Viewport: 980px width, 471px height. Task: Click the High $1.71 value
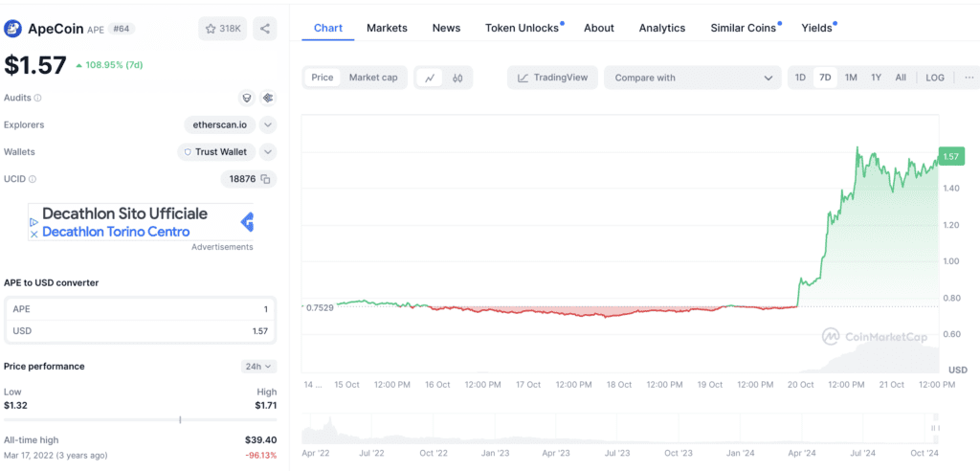266,405
